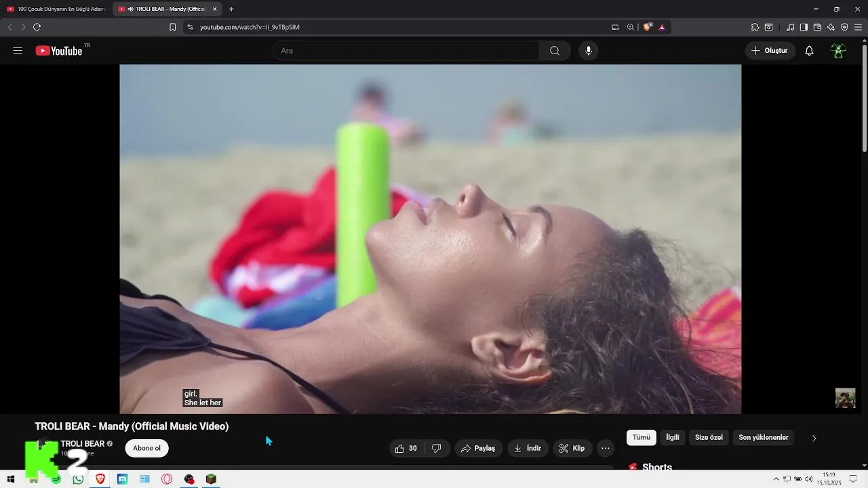This screenshot has width=868, height=488.
Task: Toggle the browser sidebar panel
Action: [804, 27]
